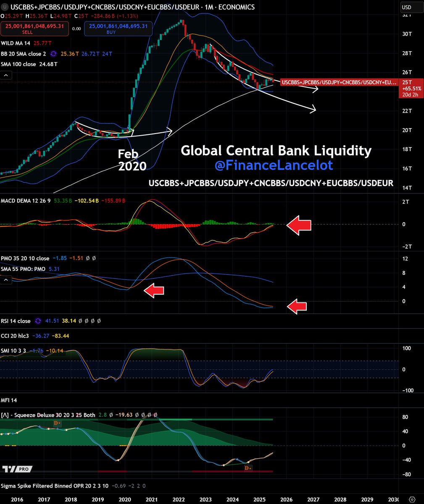This screenshot has width=424, height=504.
Task: Click the purple sync icon beside RSI 14 close
Action: [x=38, y=321]
